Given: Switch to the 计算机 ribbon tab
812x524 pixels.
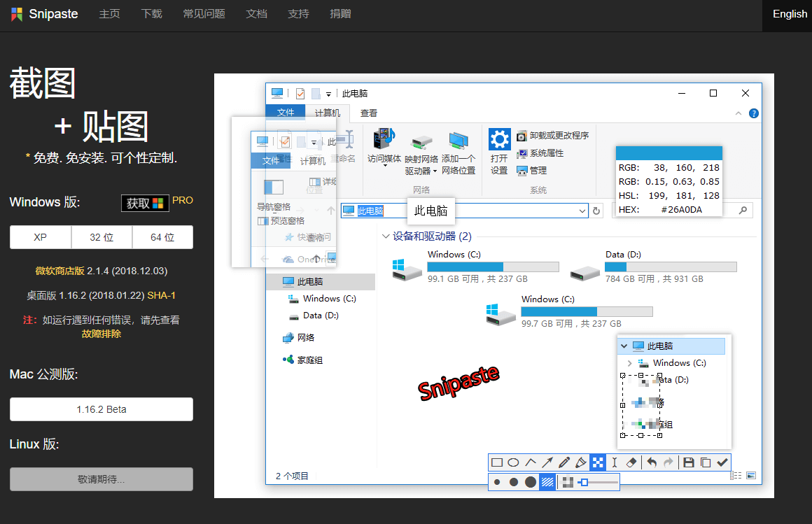Looking at the screenshot, I should click(328, 113).
